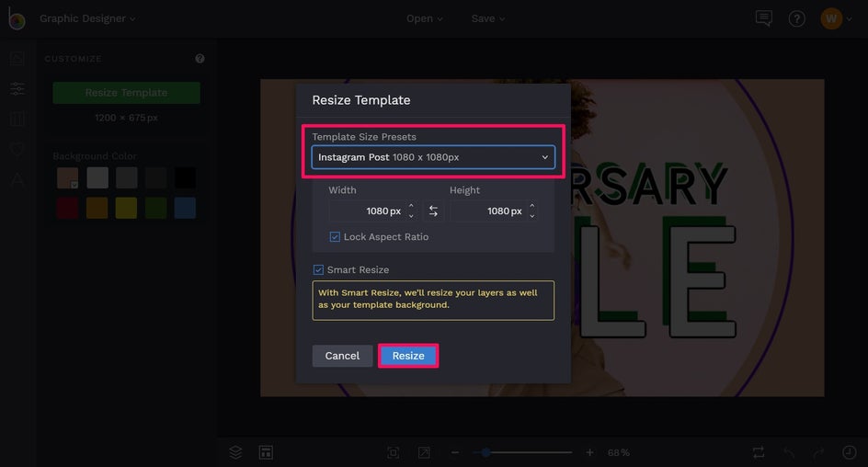This screenshot has height=467, width=868.
Task: Open the Graphics heart sidebar icon
Action: [17, 150]
